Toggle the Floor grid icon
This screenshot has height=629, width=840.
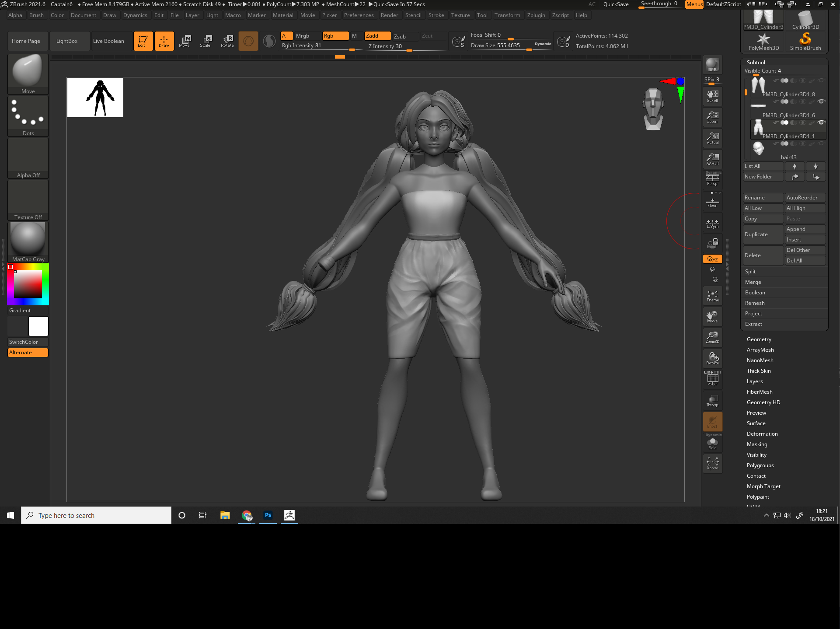coord(712,202)
